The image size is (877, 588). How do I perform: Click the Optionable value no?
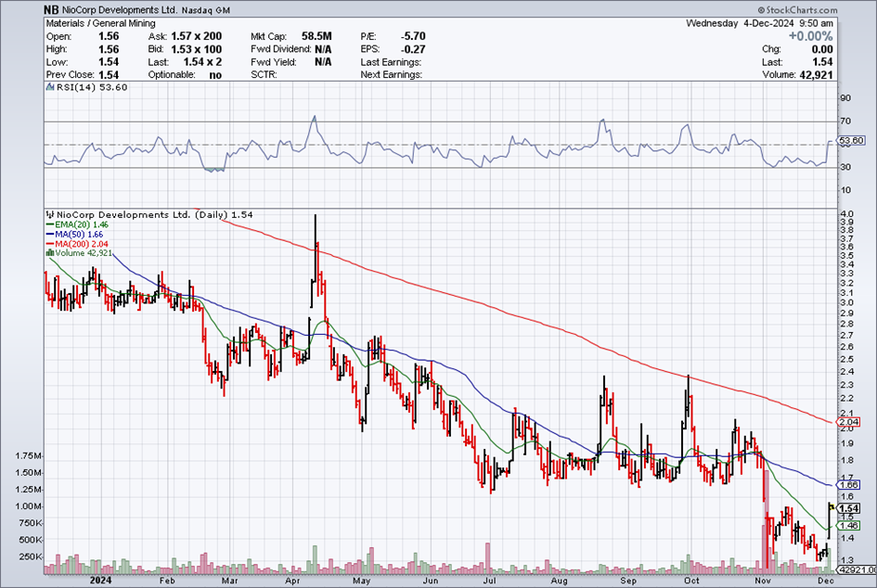215,75
